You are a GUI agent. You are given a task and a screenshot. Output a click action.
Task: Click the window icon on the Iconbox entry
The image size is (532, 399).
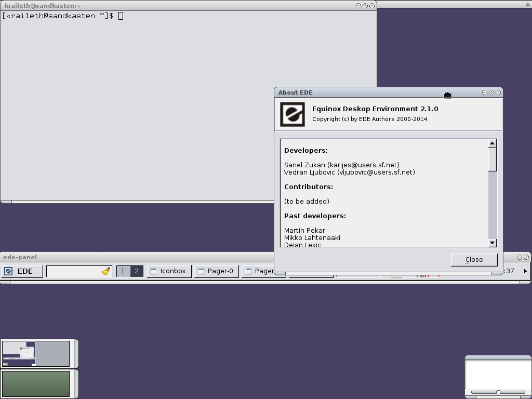point(154,271)
